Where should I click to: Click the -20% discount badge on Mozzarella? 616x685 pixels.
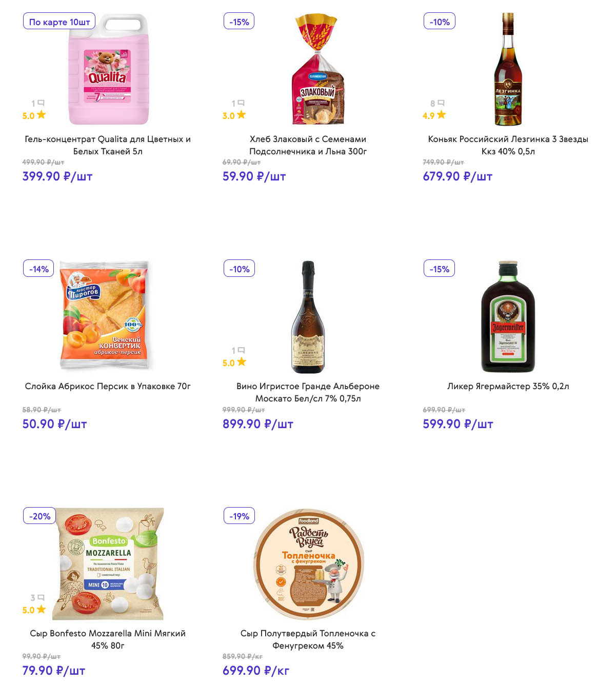(x=39, y=516)
